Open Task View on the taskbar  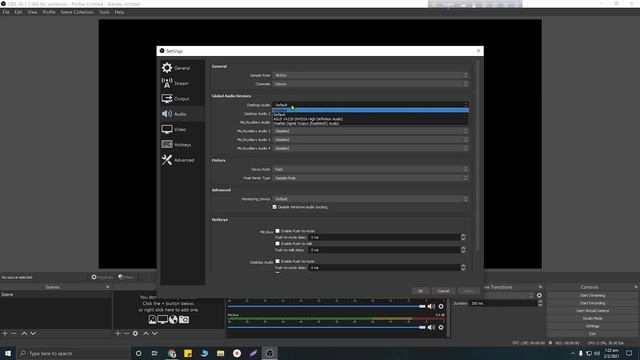(155, 353)
